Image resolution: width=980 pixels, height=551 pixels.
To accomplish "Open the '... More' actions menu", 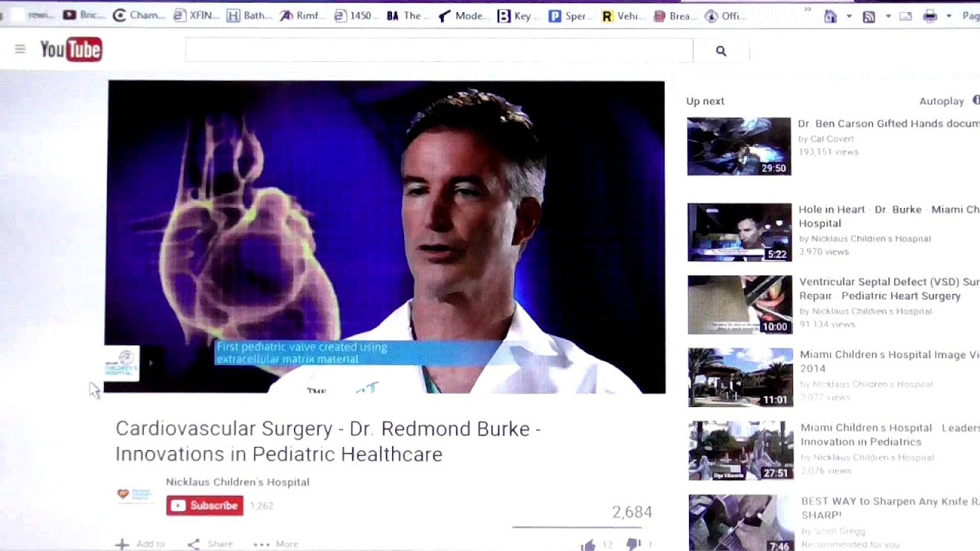I will [x=276, y=544].
